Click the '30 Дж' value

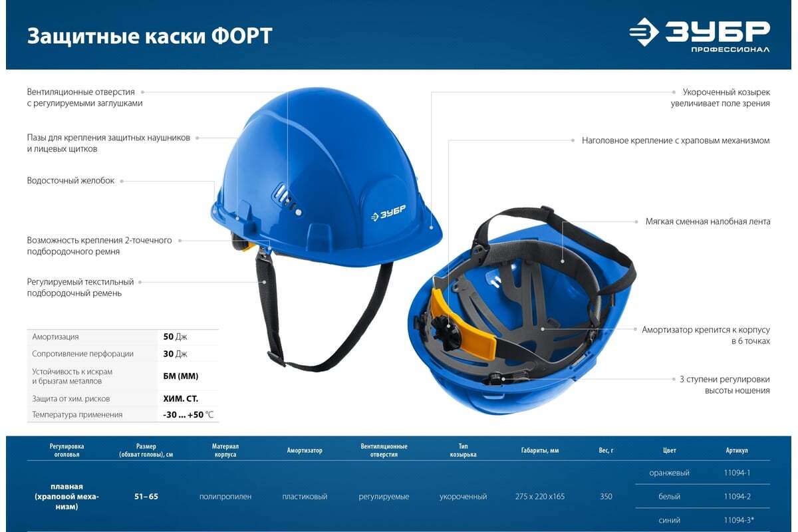(x=176, y=354)
